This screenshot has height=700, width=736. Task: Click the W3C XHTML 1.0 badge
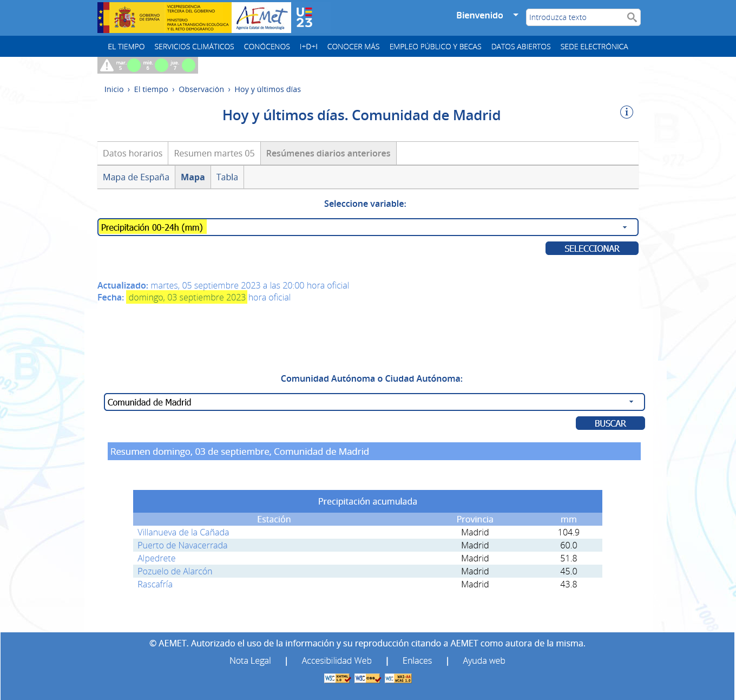click(x=337, y=678)
